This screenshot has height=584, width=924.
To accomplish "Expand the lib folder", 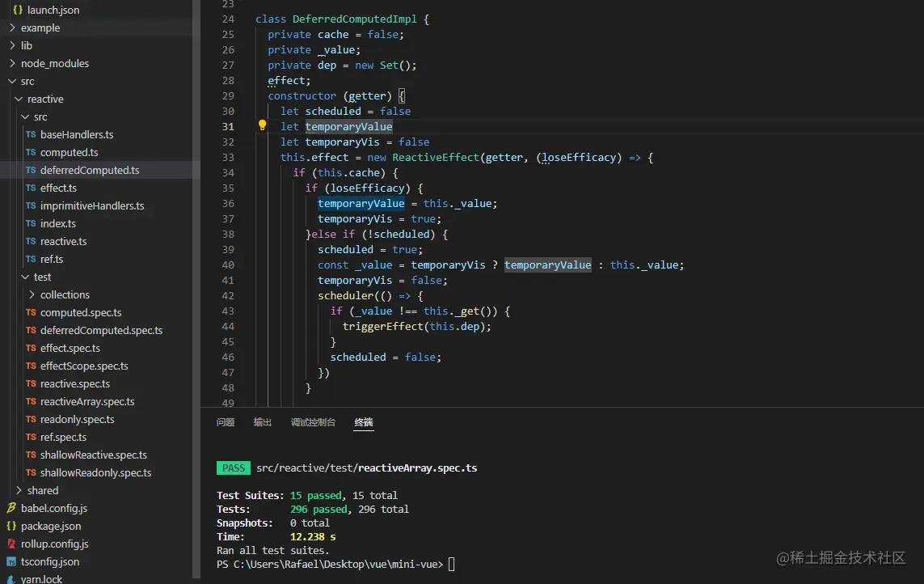I will (x=12, y=45).
